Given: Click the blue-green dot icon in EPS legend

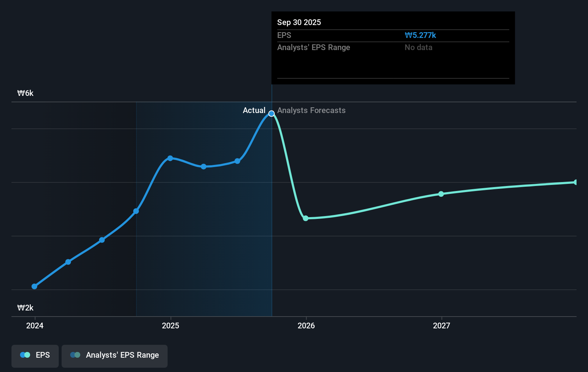Looking at the screenshot, I should pos(24,355).
